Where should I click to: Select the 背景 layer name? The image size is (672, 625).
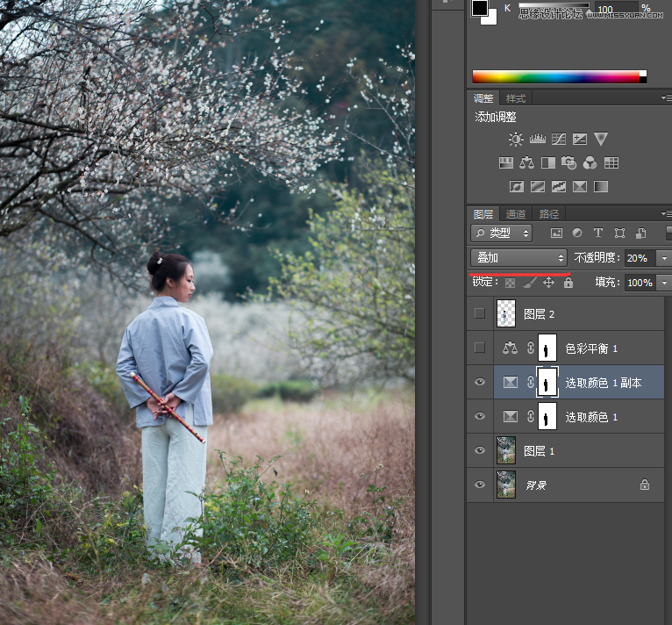click(x=536, y=485)
